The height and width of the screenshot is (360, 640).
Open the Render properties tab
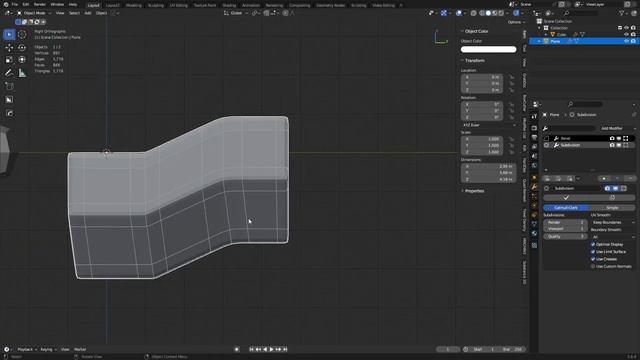pos(534,128)
